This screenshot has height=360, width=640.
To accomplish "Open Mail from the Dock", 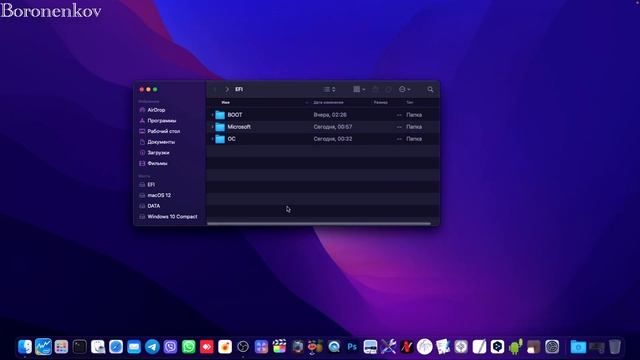I will click(x=134, y=347).
